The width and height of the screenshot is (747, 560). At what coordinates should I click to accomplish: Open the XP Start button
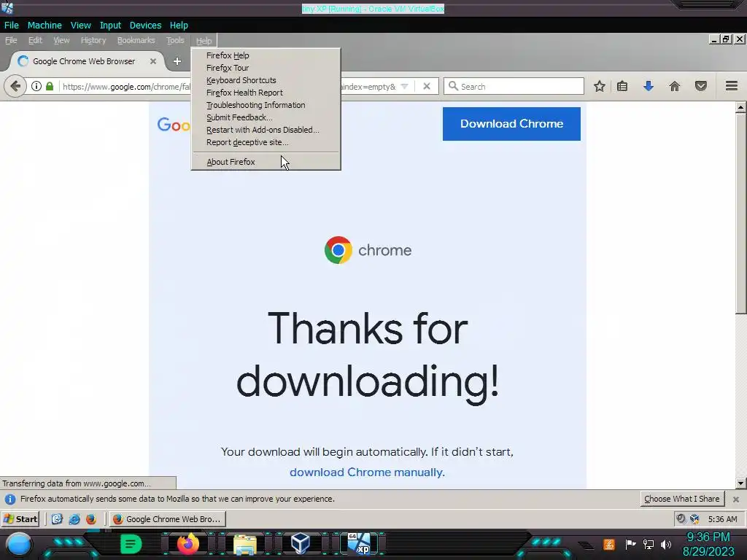[x=20, y=519]
